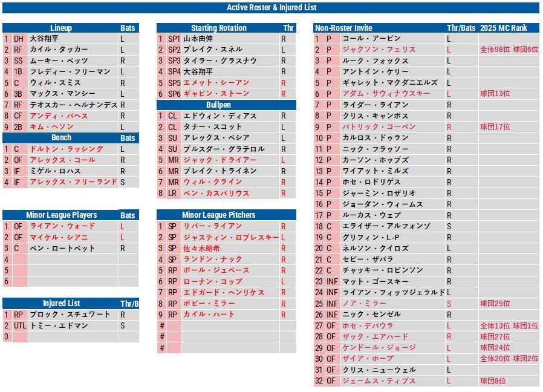Click the Minor League Pitchers header

click(218, 215)
